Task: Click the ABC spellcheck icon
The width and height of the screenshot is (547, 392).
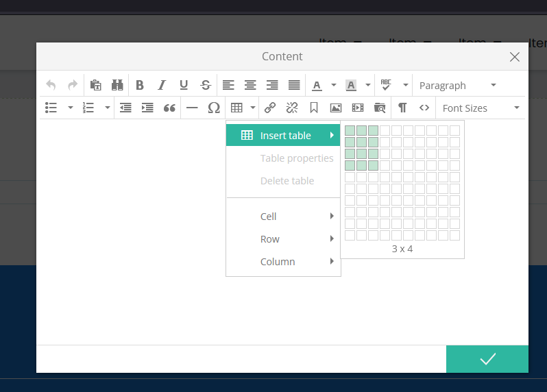Action: pyautogui.click(x=386, y=85)
